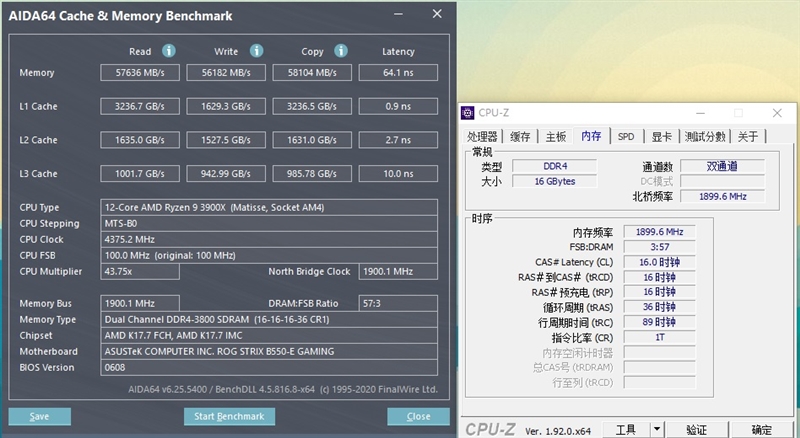Click CAS# Latency value 16.0 时钟
The width and height of the screenshot is (800, 438).
pos(659,262)
